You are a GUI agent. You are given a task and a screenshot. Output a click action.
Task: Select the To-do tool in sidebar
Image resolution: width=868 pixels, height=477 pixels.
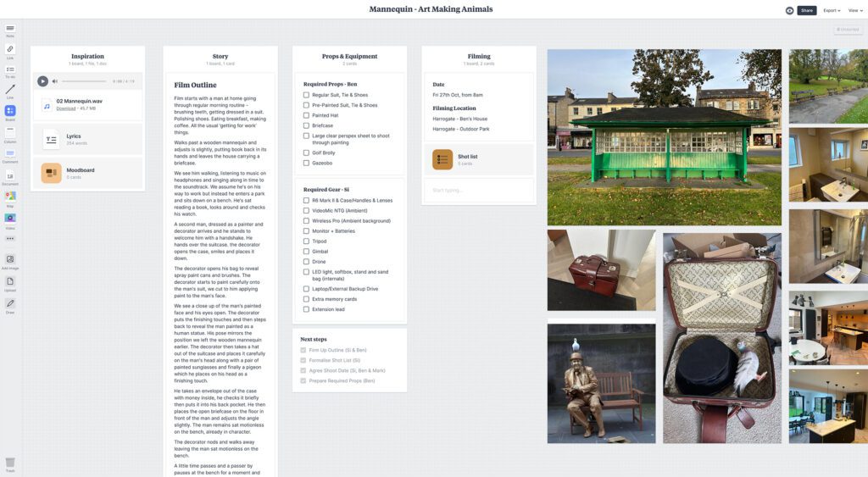(10, 71)
